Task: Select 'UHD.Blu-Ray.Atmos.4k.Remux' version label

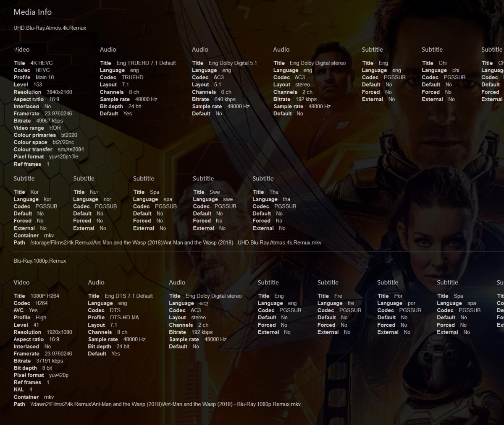Action: pyautogui.click(x=50, y=28)
